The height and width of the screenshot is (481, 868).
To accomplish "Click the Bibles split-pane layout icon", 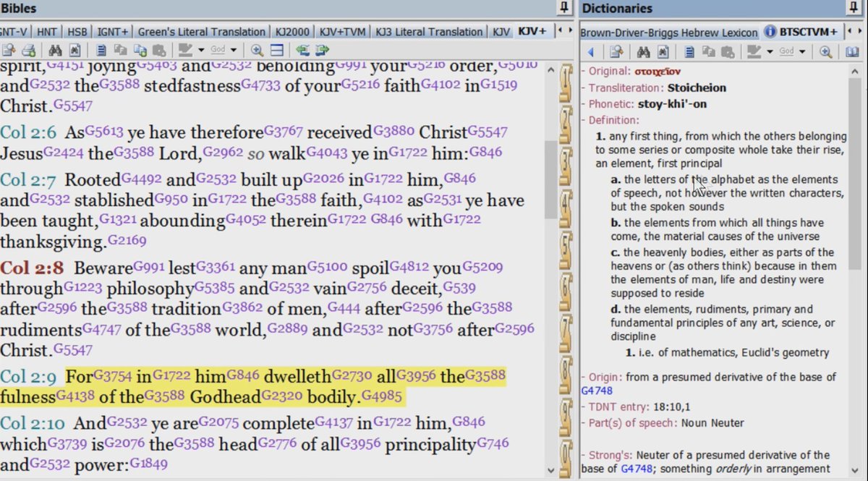I will point(276,51).
